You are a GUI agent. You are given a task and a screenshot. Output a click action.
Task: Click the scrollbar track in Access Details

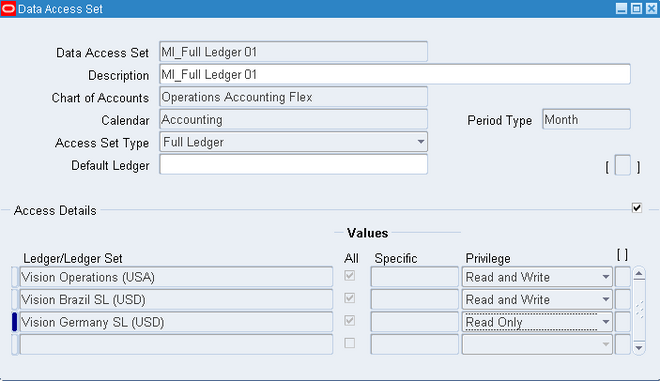coord(639,311)
